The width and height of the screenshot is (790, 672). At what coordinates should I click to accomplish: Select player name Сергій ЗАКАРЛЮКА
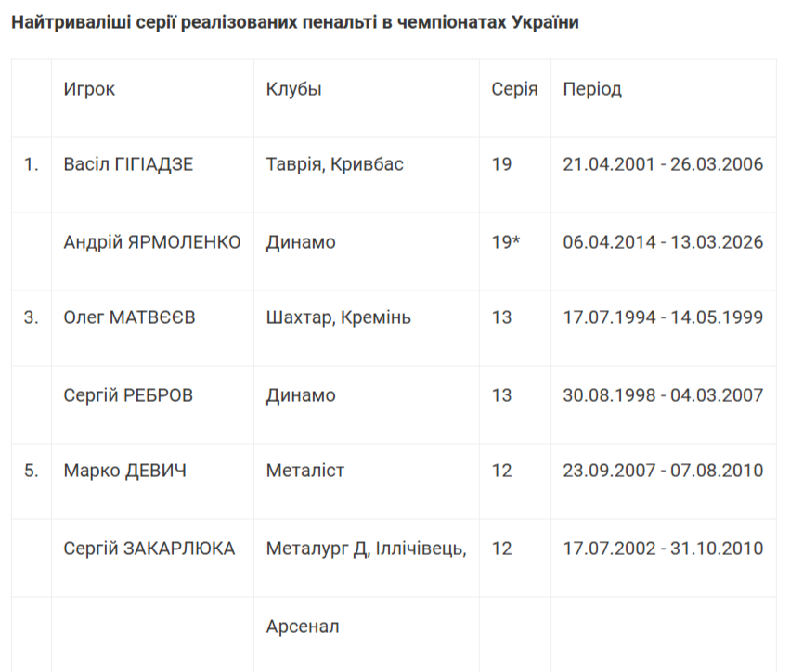[x=149, y=549]
